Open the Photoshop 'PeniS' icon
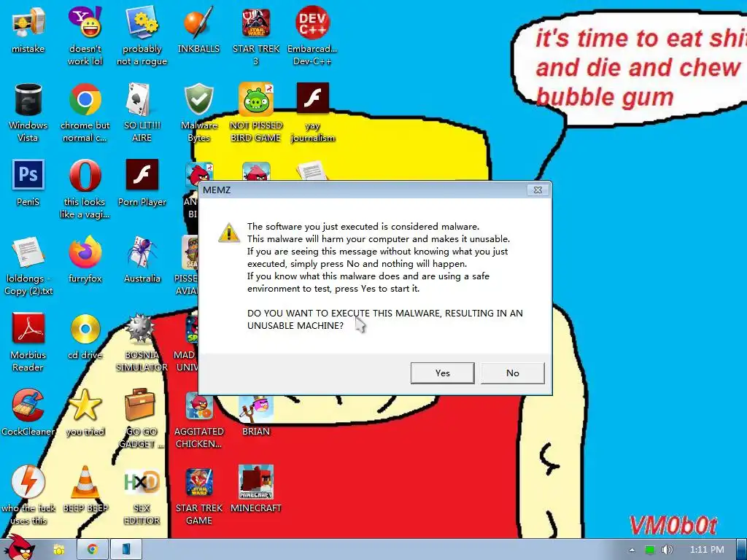Screen dimensions: 747x560 [x=28, y=183]
